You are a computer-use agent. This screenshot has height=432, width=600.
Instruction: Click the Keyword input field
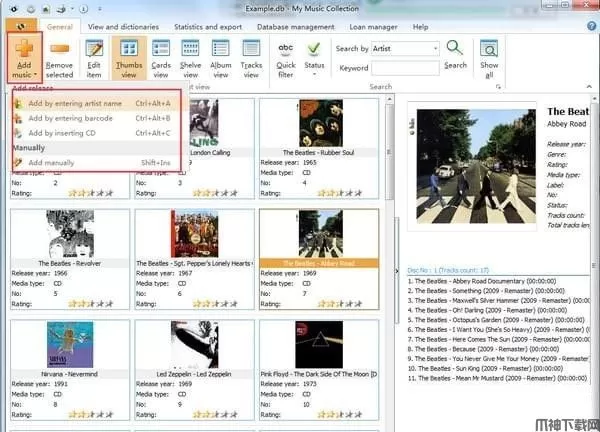click(404, 68)
